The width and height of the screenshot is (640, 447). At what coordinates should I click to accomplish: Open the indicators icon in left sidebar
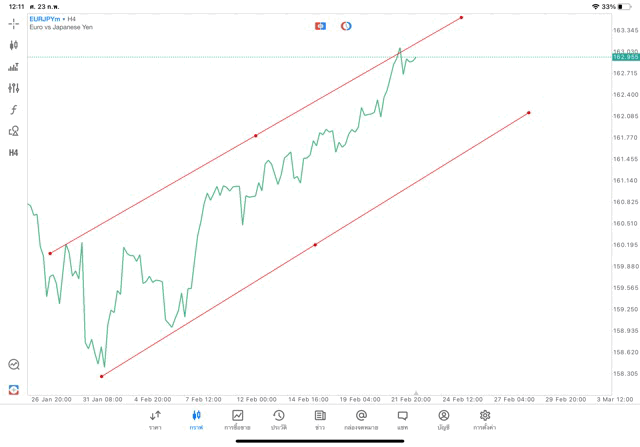pos(14,67)
